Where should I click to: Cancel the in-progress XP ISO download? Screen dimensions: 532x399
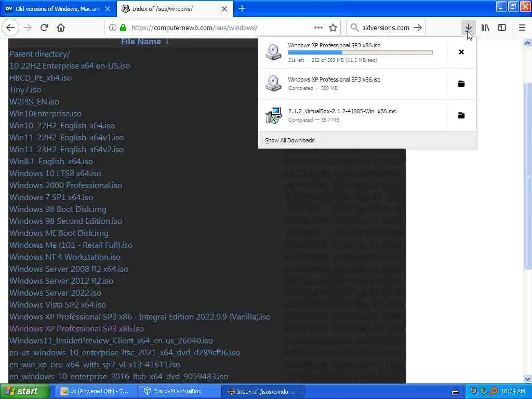461,52
